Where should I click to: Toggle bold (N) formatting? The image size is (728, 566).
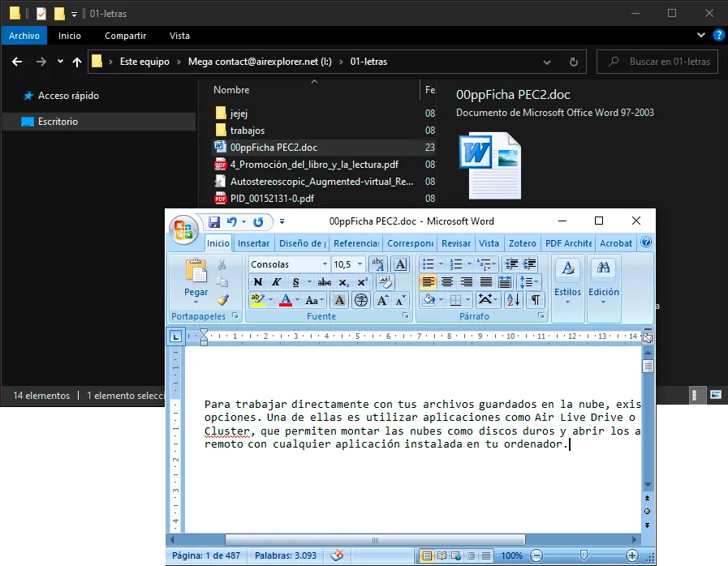tap(258, 282)
